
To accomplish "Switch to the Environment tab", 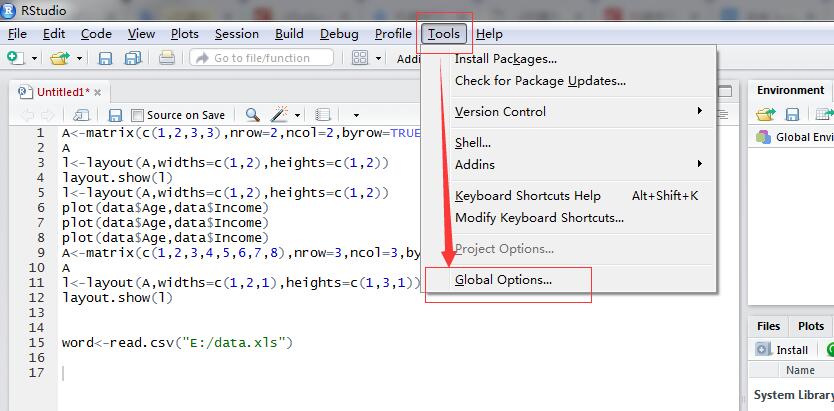I will (x=790, y=90).
